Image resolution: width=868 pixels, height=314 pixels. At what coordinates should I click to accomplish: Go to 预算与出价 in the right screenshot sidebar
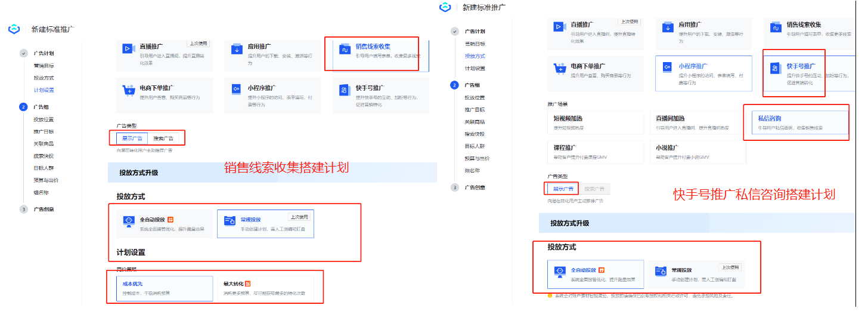(478, 158)
